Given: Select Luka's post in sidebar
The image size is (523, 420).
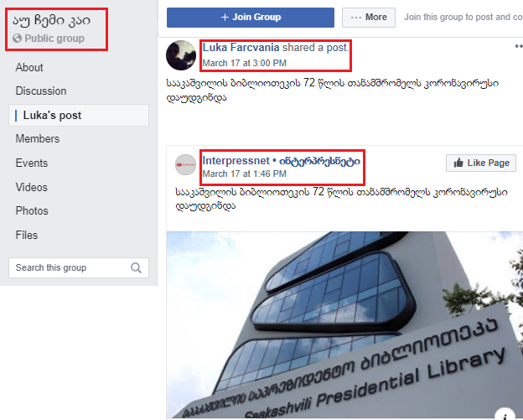Looking at the screenshot, I should click(x=79, y=115).
